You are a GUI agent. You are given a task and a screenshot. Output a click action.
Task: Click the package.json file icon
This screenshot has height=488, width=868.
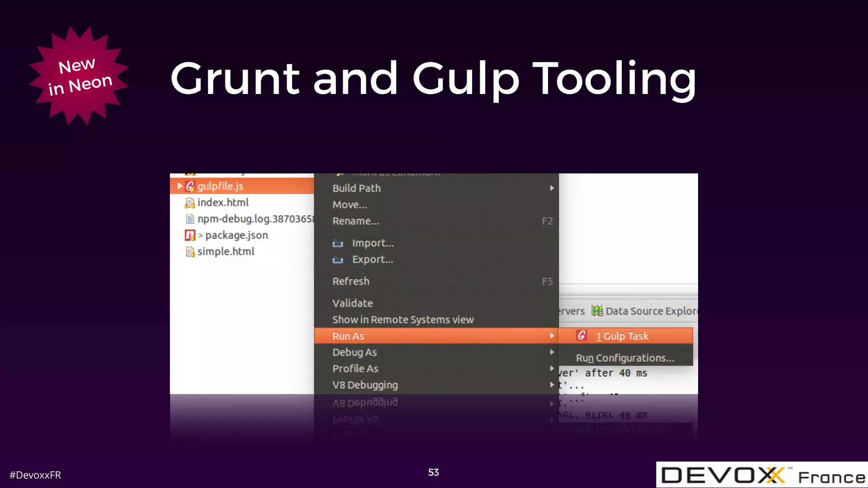[190, 235]
